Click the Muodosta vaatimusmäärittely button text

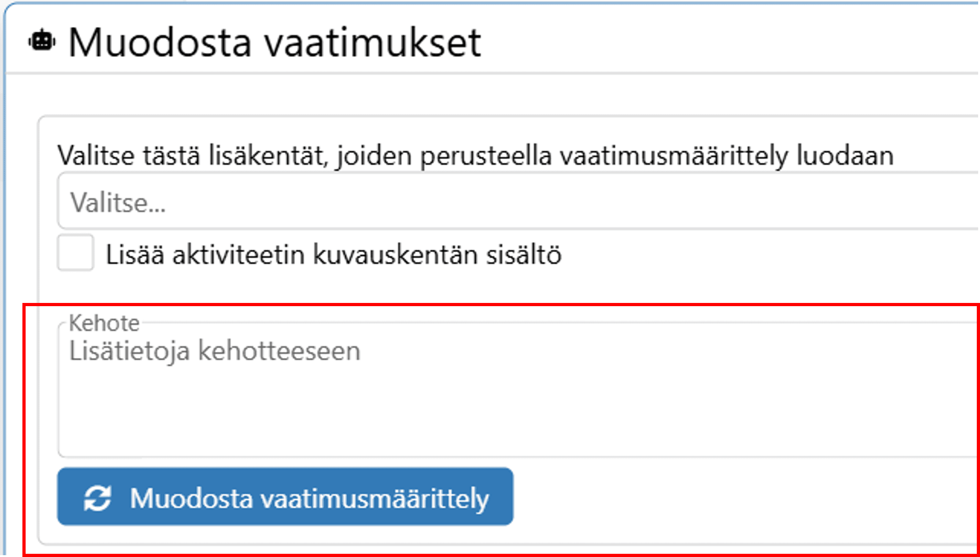(309, 498)
